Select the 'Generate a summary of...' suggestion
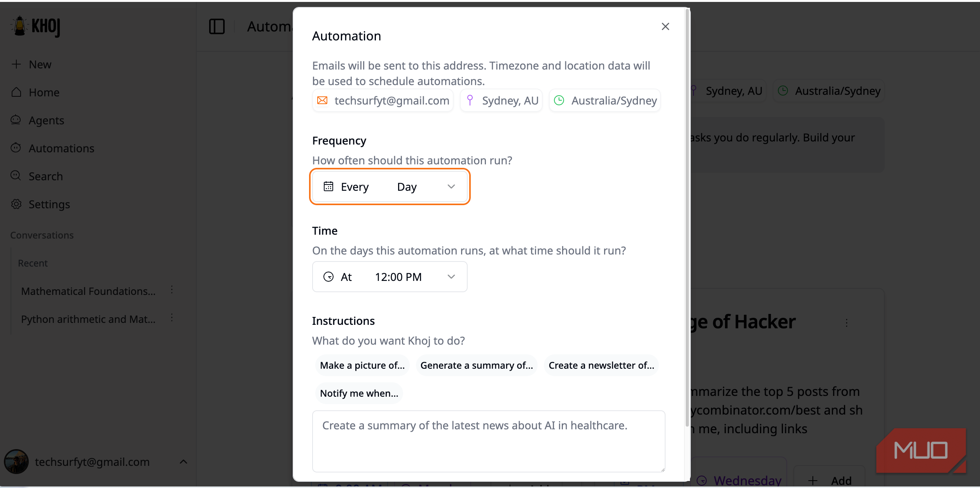This screenshot has width=980, height=488. click(x=476, y=366)
